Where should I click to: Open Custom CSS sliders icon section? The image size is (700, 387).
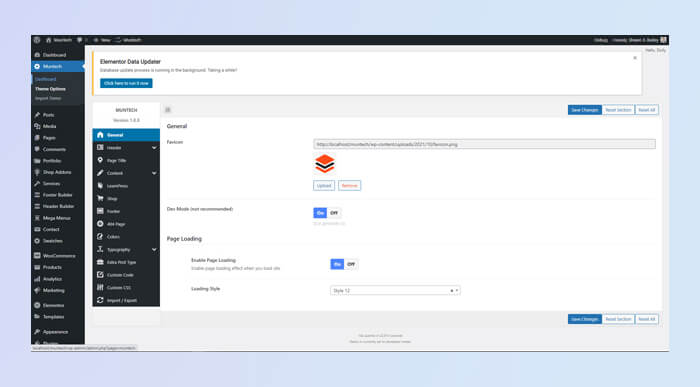pyautogui.click(x=100, y=287)
